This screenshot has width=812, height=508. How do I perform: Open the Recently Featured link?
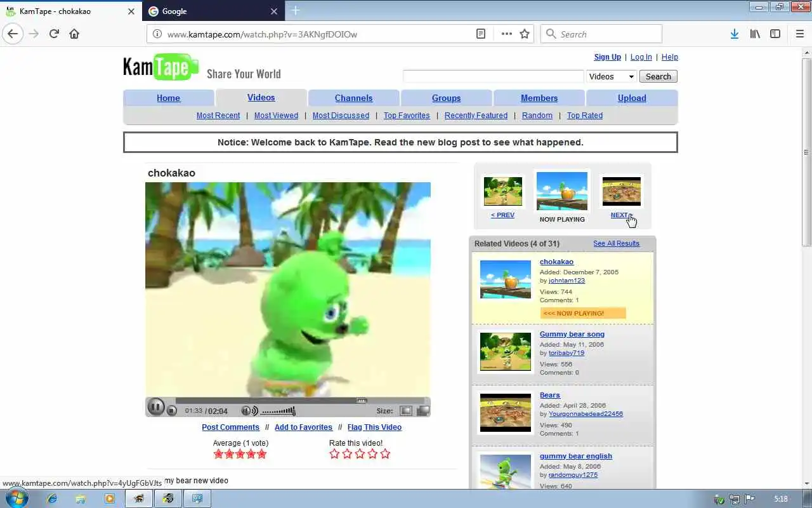pyautogui.click(x=476, y=115)
